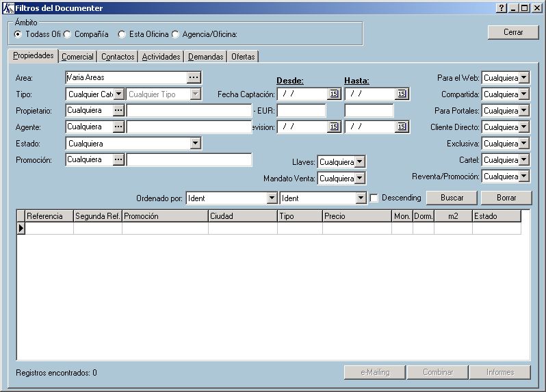Click the EUR Hasta amount field
This screenshot has height=392, width=546.
tap(369, 110)
